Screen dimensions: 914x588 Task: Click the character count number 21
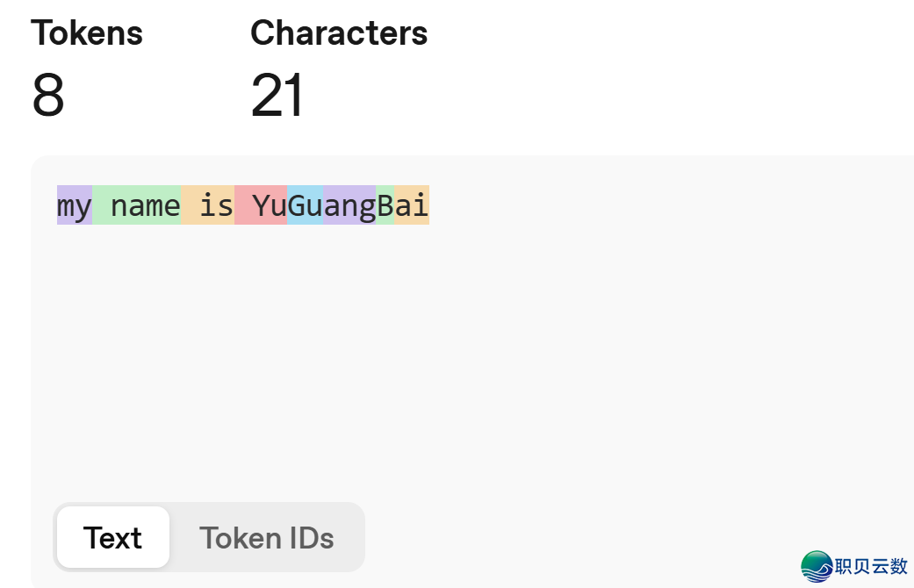277,95
